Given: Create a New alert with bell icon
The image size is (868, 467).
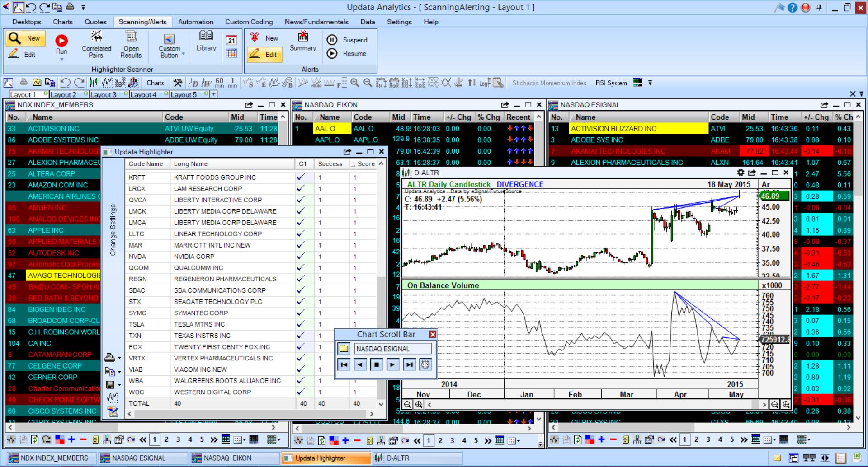Looking at the screenshot, I should (264, 38).
